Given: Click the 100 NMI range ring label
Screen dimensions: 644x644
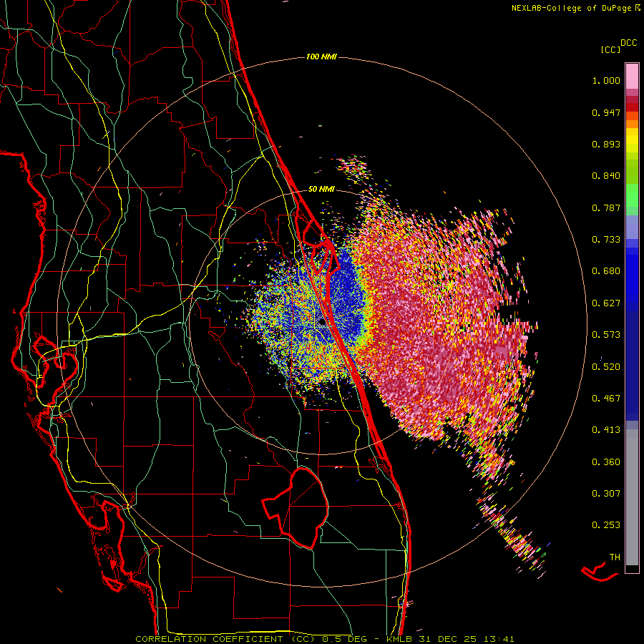Looking at the screenshot, I should pyautogui.click(x=321, y=57).
